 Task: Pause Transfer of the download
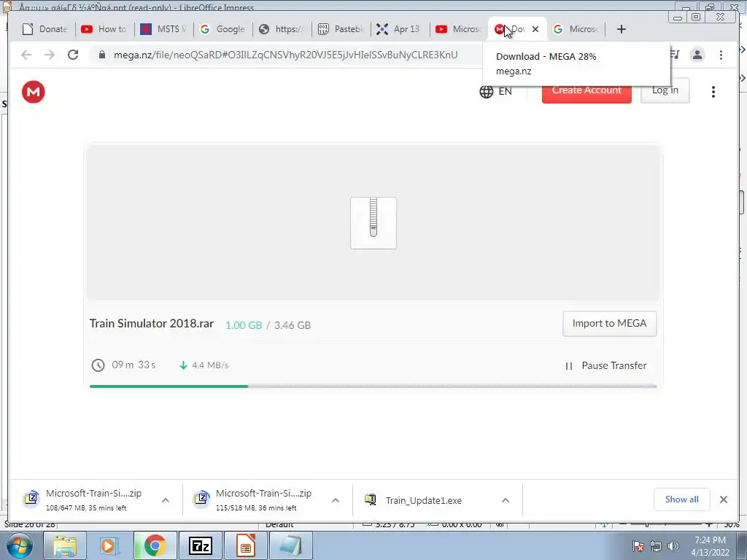coord(605,366)
